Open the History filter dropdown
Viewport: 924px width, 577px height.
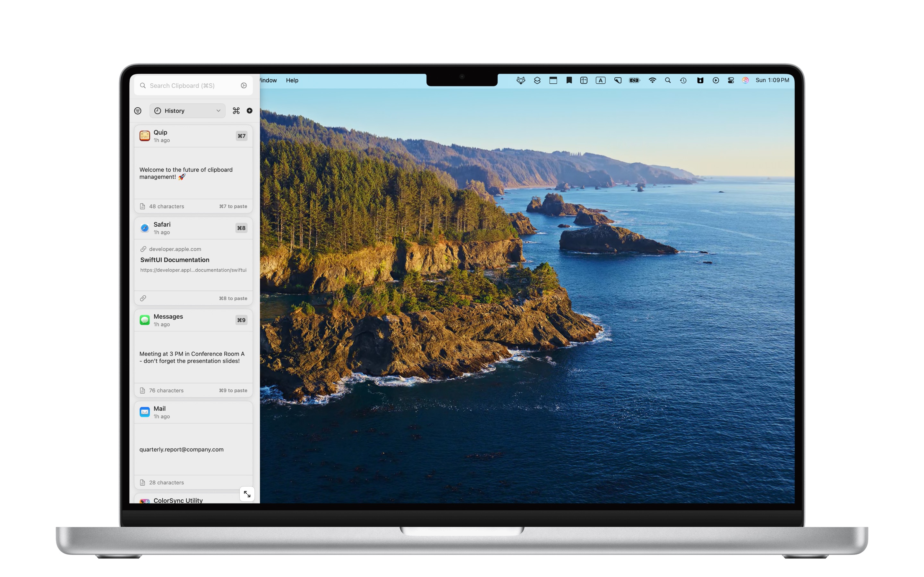187,111
